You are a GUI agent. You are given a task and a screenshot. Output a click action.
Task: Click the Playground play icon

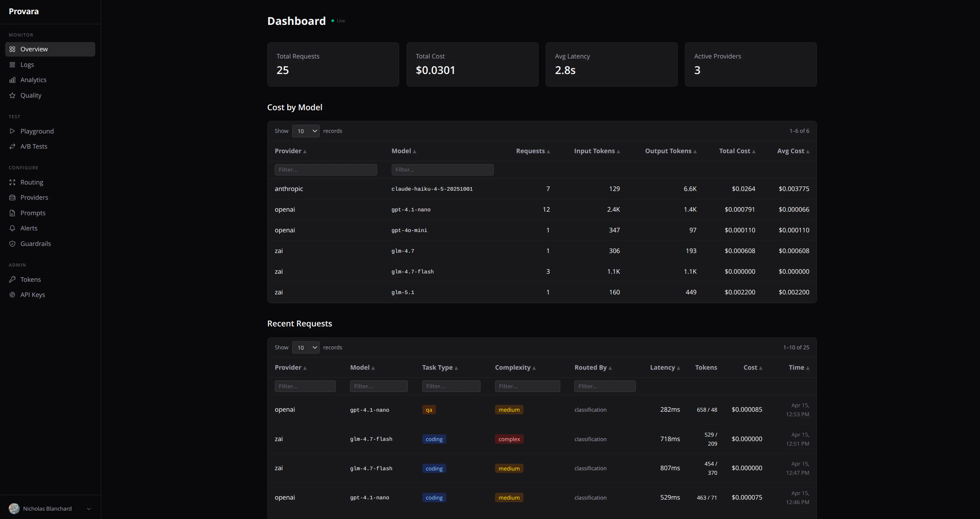tap(12, 131)
